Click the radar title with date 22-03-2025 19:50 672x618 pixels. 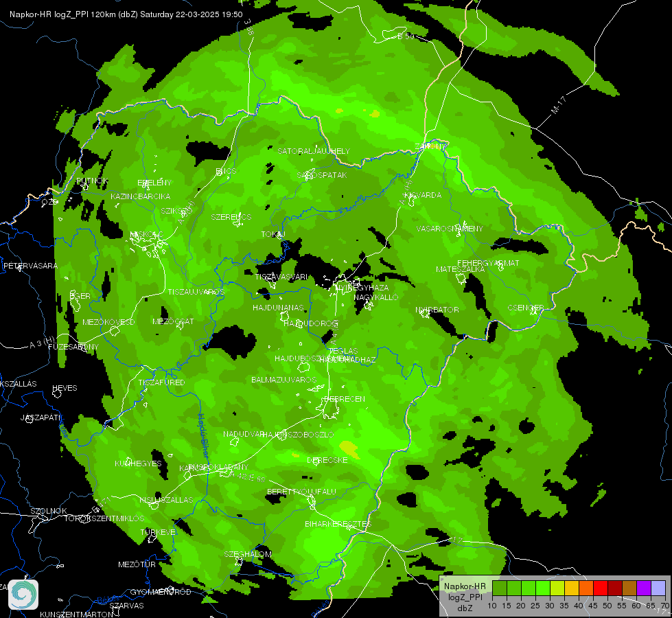coord(126,14)
